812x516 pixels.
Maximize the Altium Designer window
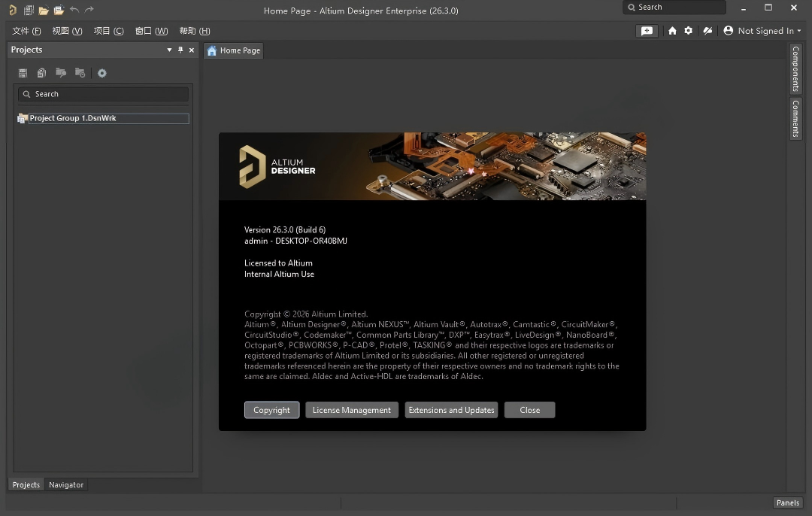click(768, 8)
